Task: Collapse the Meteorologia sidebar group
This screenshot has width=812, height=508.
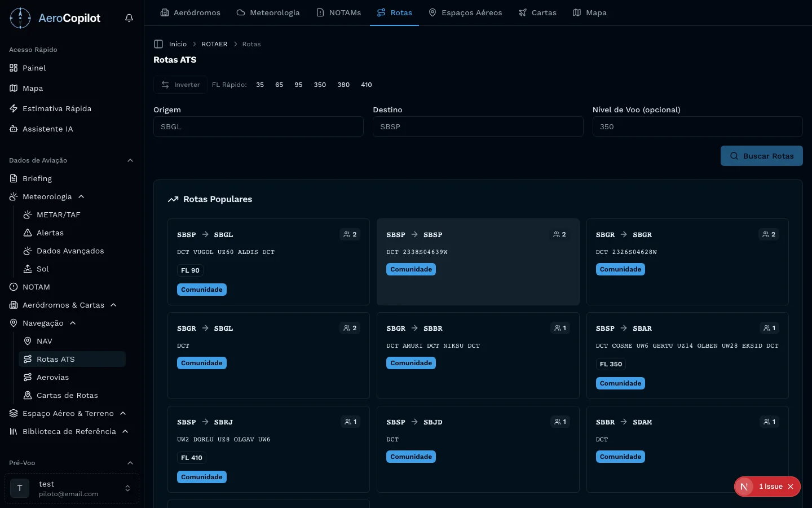Action: coord(81,196)
